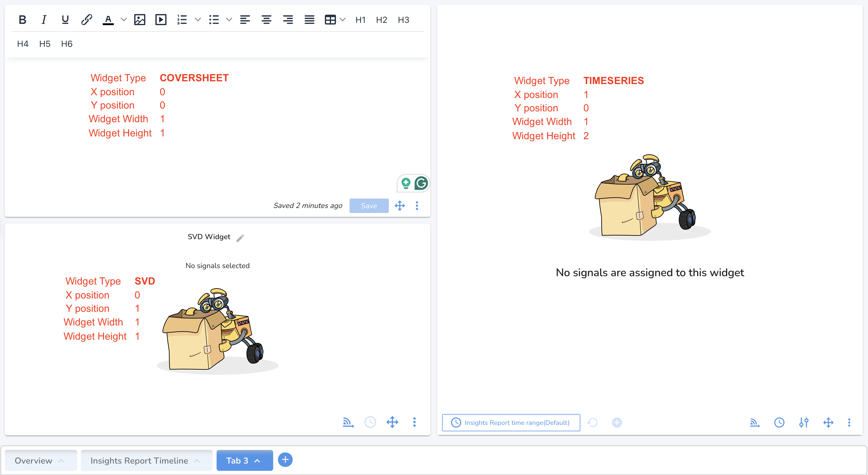Add new tab with plus button
868x475 pixels.
[285, 459]
